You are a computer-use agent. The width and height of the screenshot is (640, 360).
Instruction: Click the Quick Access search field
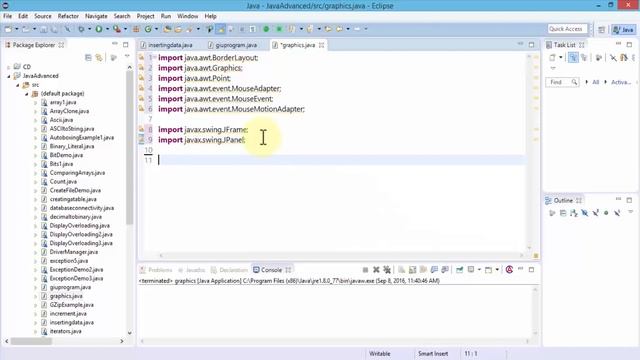pos(567,29)
